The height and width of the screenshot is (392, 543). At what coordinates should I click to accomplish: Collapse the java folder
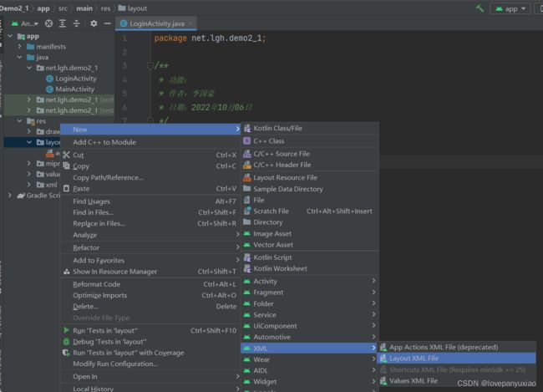[x=19, y=57]
